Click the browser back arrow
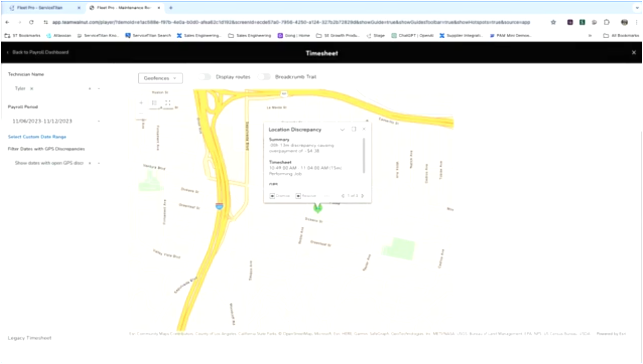 7,22
